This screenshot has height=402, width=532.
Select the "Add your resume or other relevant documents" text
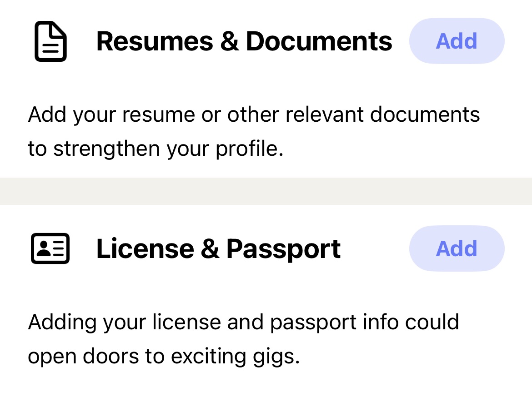(x=254, y=114)
